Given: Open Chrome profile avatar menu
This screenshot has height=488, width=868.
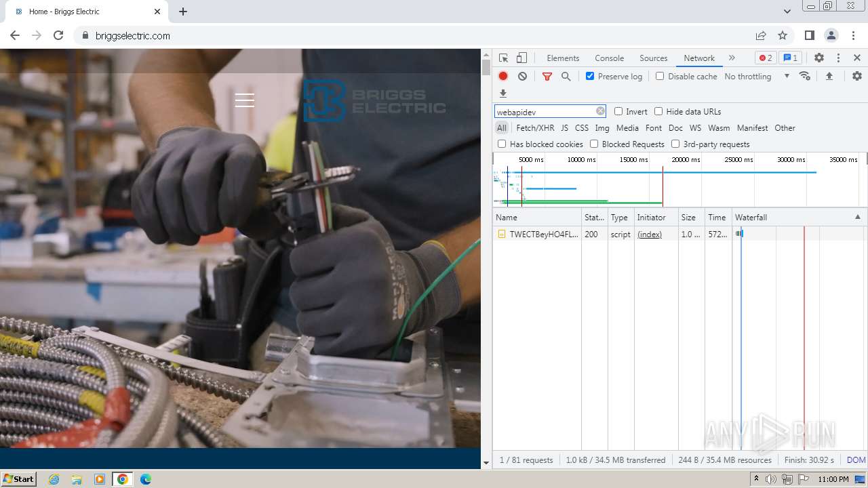Looking at the screenshot, I should coord(831,35).
